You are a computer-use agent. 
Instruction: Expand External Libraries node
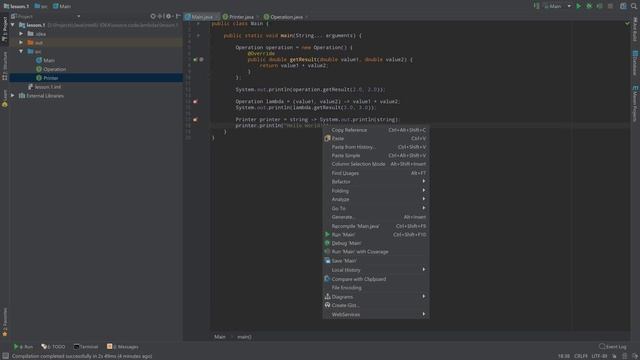[x=13, y=96]
